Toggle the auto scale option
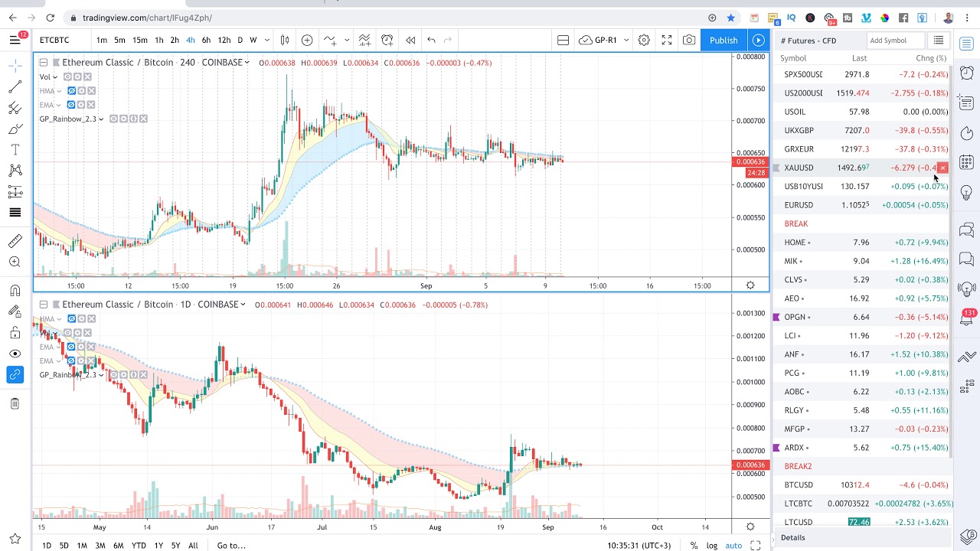Viewport: 980px width, 551px height. click(733, 546)
